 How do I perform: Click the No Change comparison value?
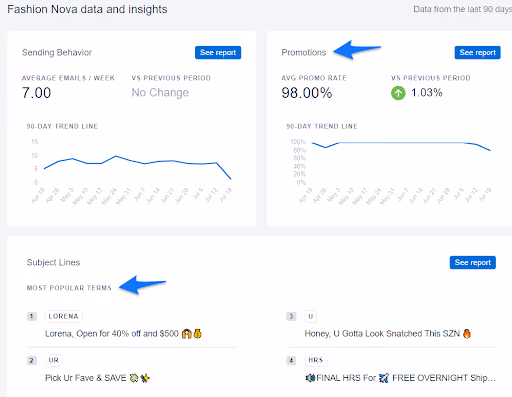point(160,93)
